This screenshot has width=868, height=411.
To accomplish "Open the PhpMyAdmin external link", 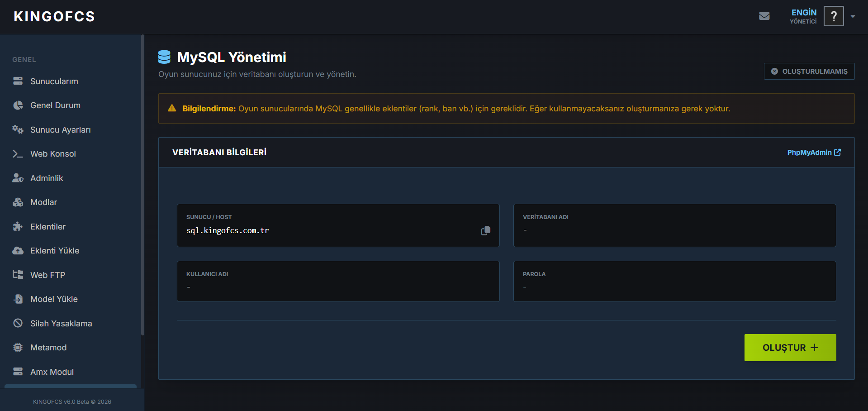I will 814,153.
